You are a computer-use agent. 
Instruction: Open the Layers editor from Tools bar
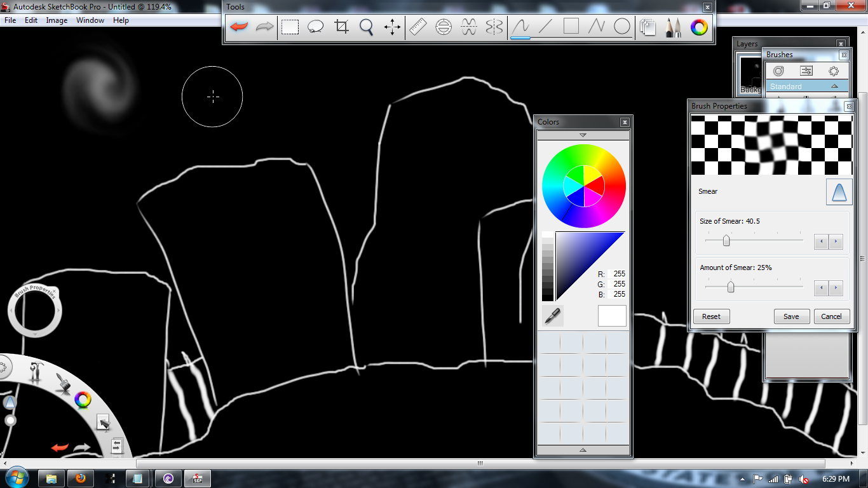648,27
